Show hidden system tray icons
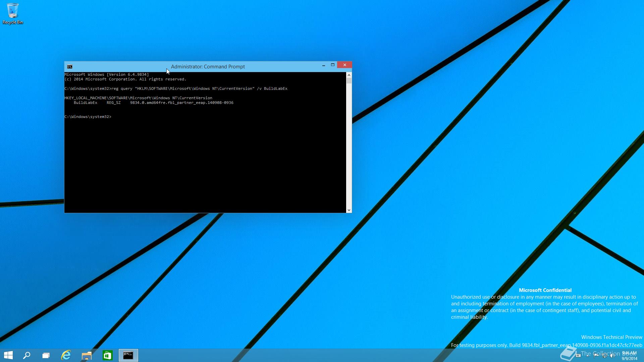 (587, 356)
